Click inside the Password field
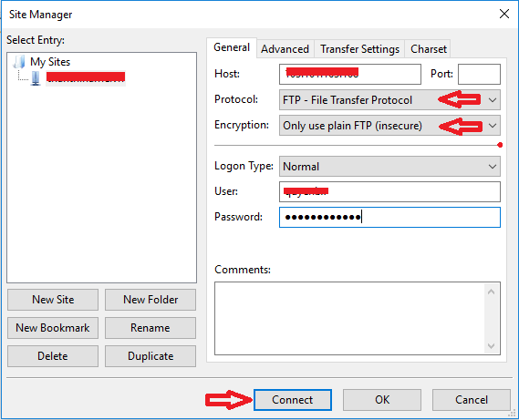Screen dimensions: 519x420 (x=389, y=217)
